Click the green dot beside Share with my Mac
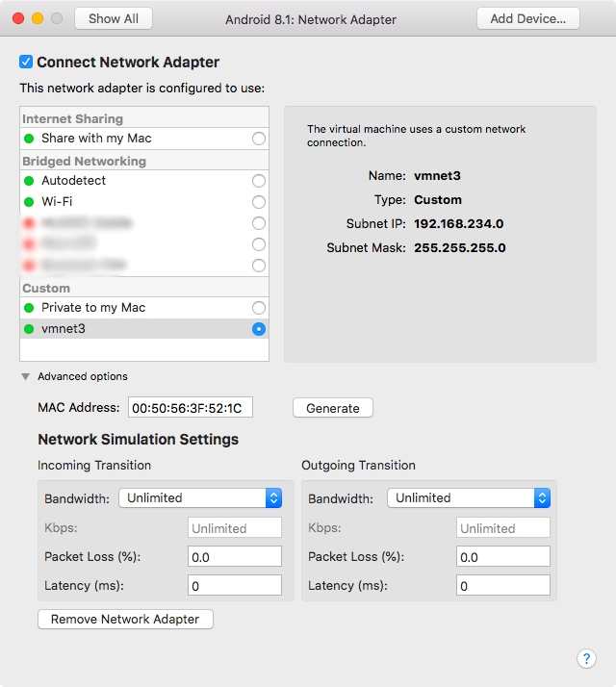Screen dimensions: 616x687 (x=30, y=139)
